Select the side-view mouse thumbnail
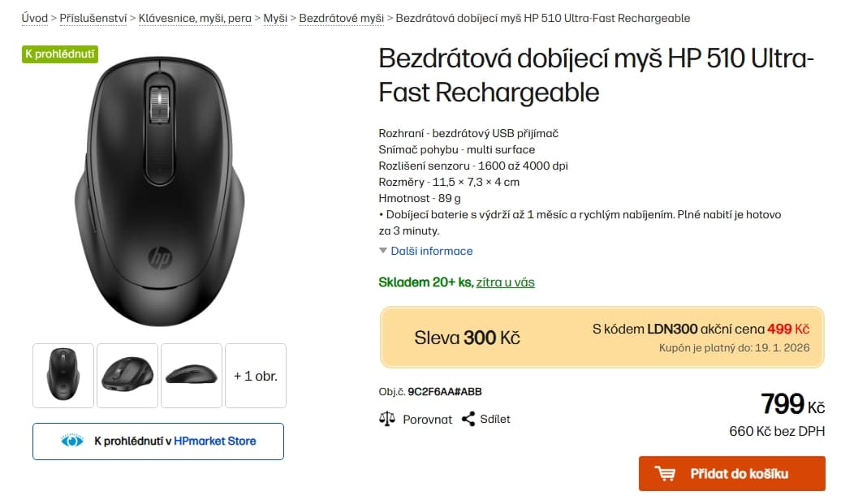Image resolution: width=841 pixels, height=504 pixels. coord(192,375)
